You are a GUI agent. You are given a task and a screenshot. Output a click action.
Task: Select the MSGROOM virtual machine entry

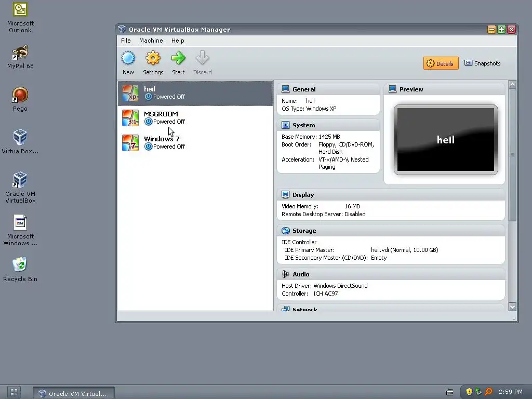pos(195,118)
